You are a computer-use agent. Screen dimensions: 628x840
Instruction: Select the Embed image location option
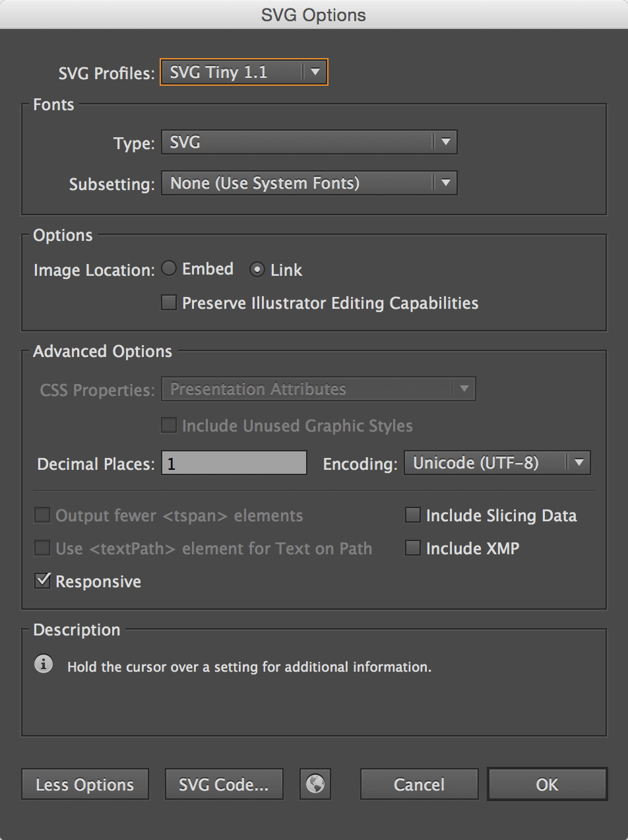pyautogui.click(x=169, y=269)
